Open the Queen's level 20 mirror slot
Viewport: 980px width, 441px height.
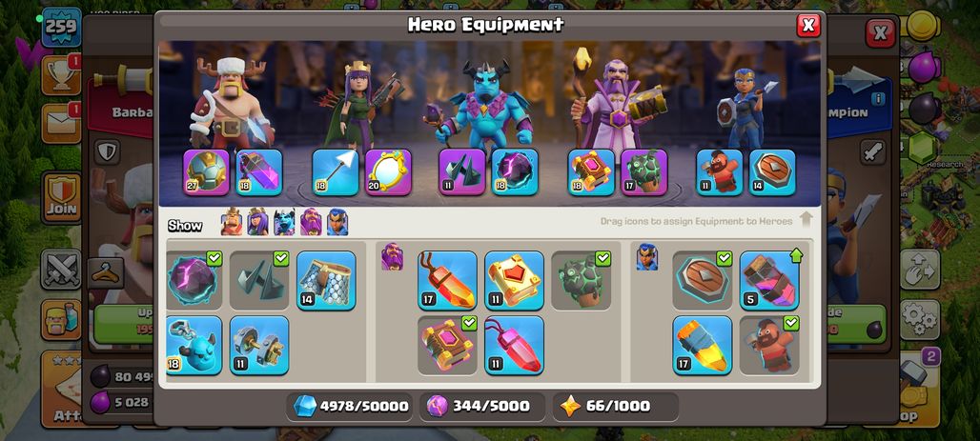click(388, 172)
